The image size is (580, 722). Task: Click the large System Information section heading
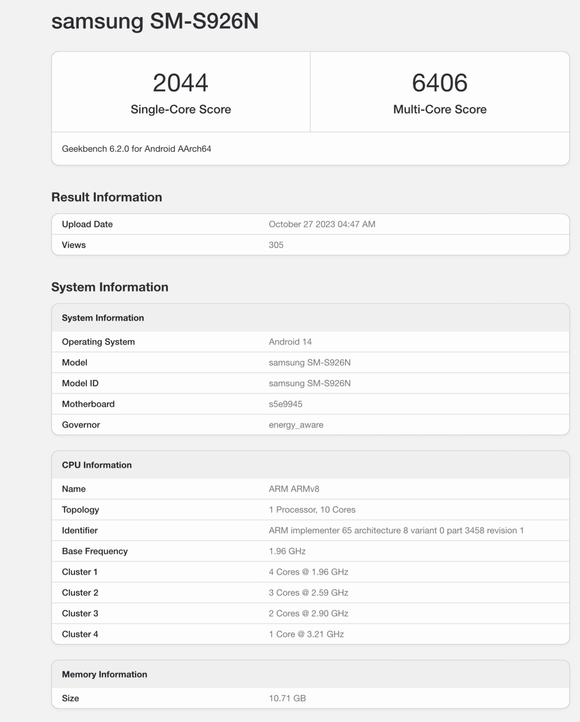coord(110,287)
